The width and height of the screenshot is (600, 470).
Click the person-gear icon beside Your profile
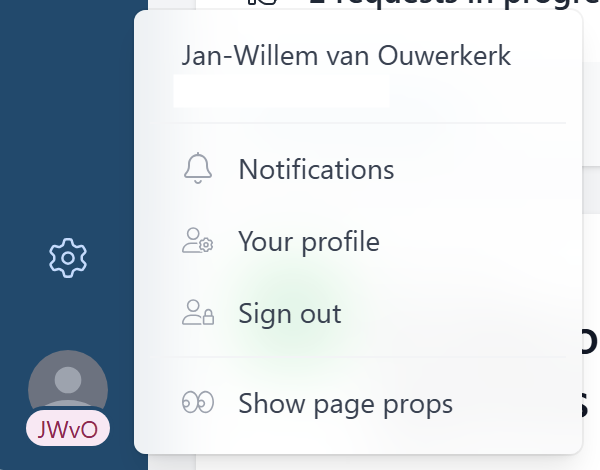click(198, 242)
